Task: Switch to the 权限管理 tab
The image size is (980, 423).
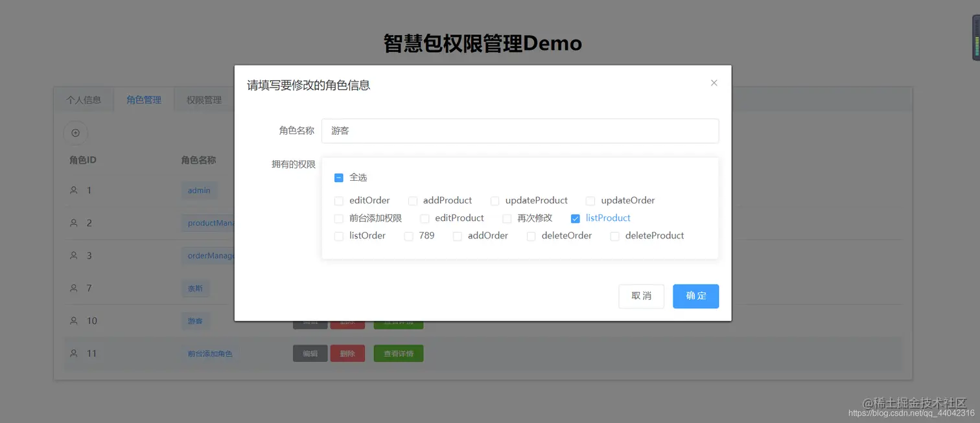Action: point(204,100)
